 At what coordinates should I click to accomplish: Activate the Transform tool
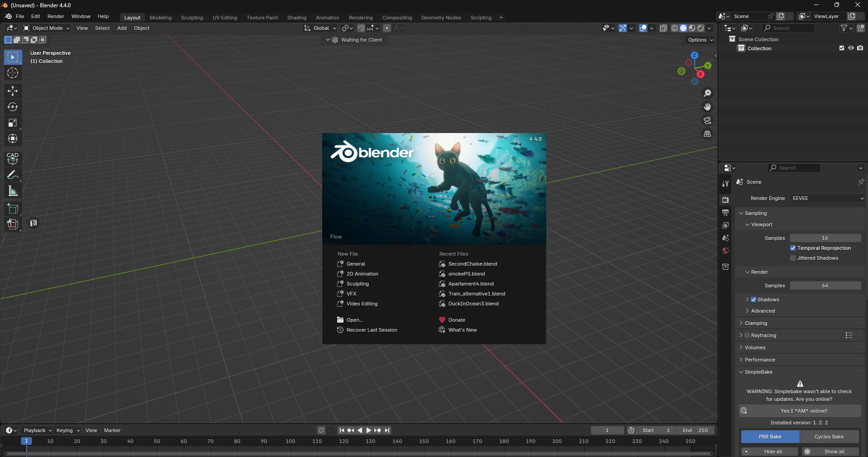click(x=13, y=138)
